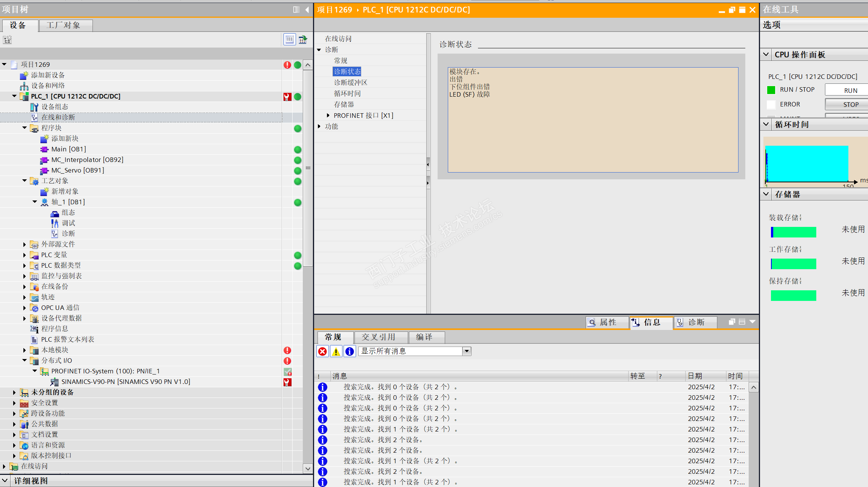Click the SINAMICS-V90-PN device icon

coord(54,382)
